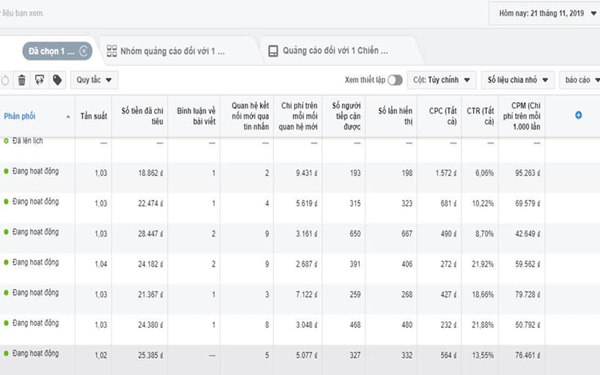Open the 'báo cáo' dropdown
The height and width of the screenshot is (375, 600).
coord(581,80)
